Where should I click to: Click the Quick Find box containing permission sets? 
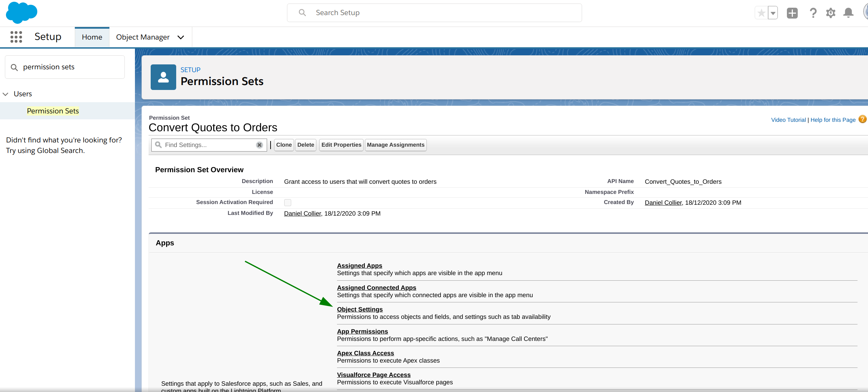tap(65, 67)
